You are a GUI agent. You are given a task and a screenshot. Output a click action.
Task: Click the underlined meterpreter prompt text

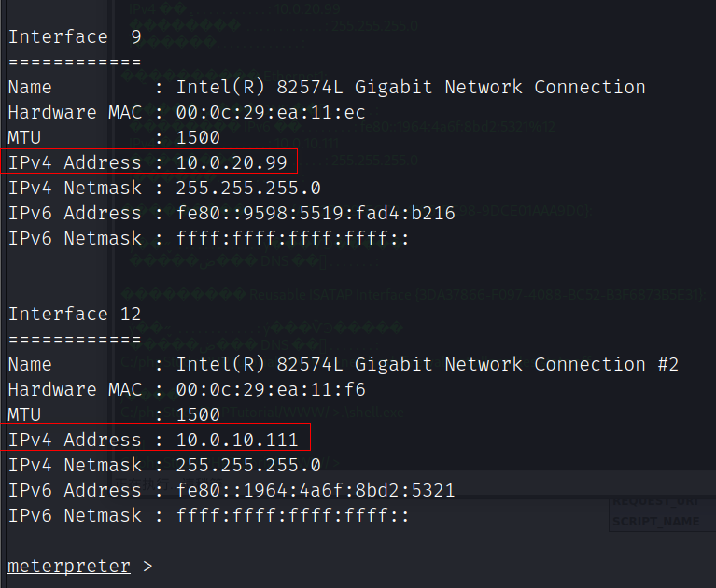coord(68,566)
